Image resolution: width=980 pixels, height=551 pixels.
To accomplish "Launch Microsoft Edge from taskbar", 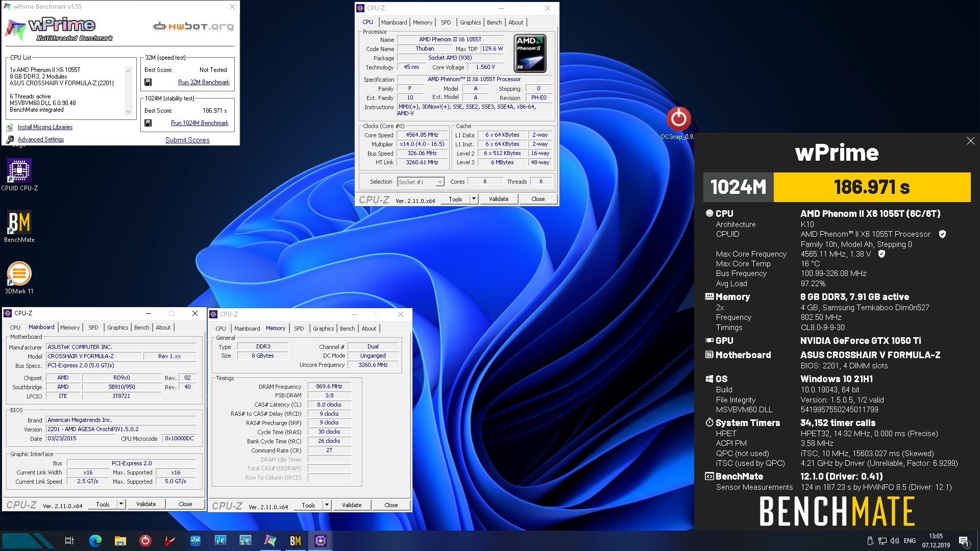I will pos(95,541).
